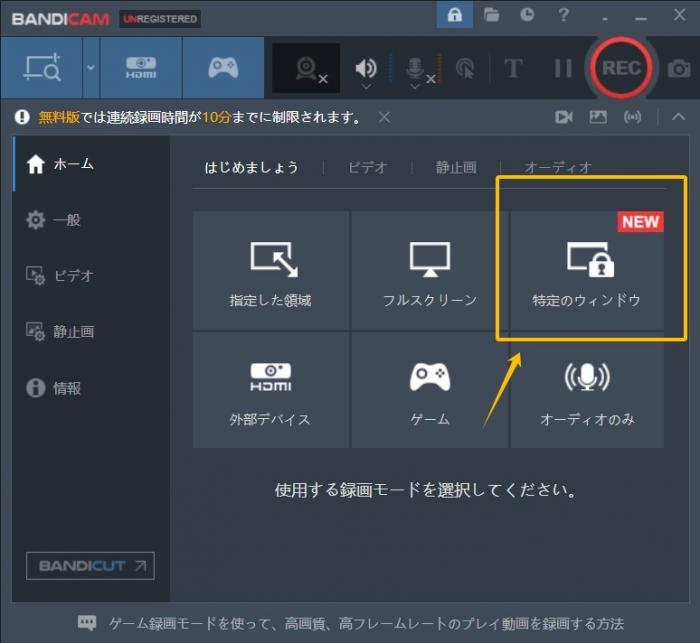Click the UNREGISTERED badge

point(160,19)
